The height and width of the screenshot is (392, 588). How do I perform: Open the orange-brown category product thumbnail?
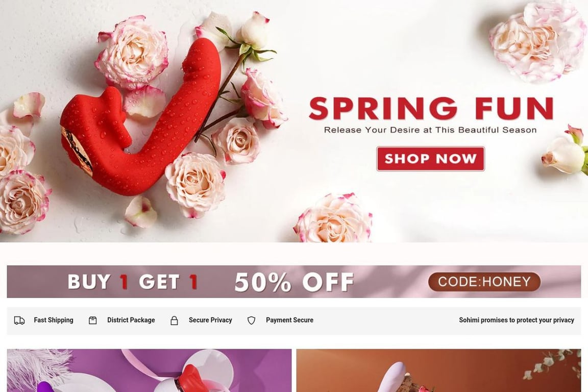pyautogui.click(x=439, y=371)
